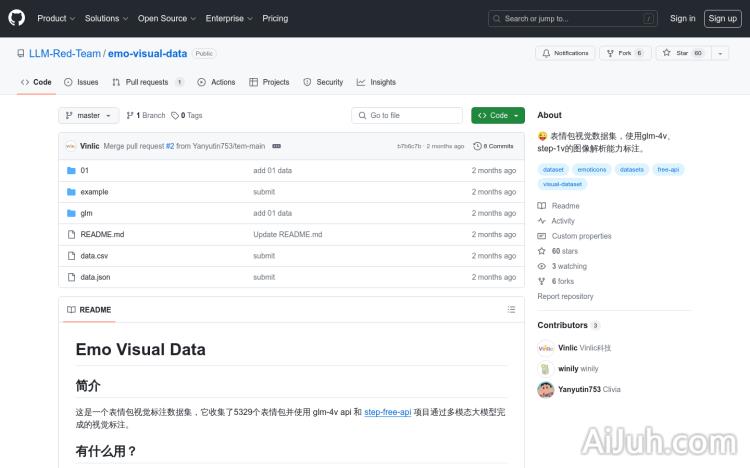Expand the master branch dropdown
The image size is (750, 468).
(88, 115)
